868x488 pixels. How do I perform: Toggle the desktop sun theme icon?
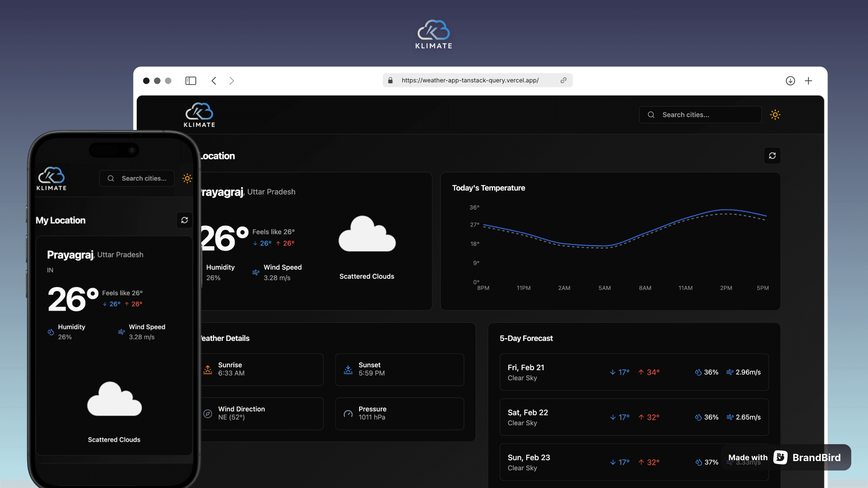click(775, 115)
